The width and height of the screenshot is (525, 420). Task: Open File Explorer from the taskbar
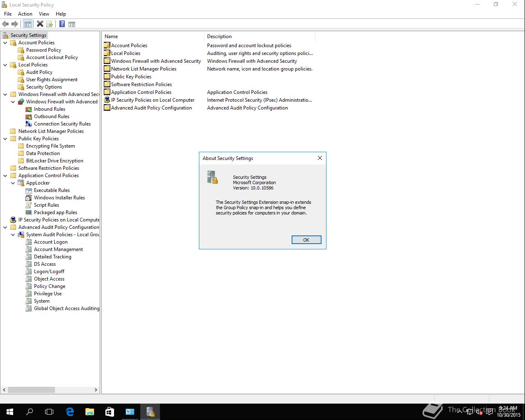coord(89,411)
